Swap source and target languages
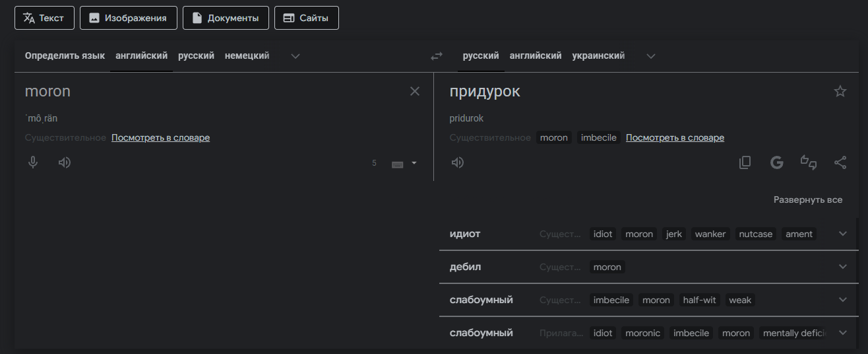 437,57
